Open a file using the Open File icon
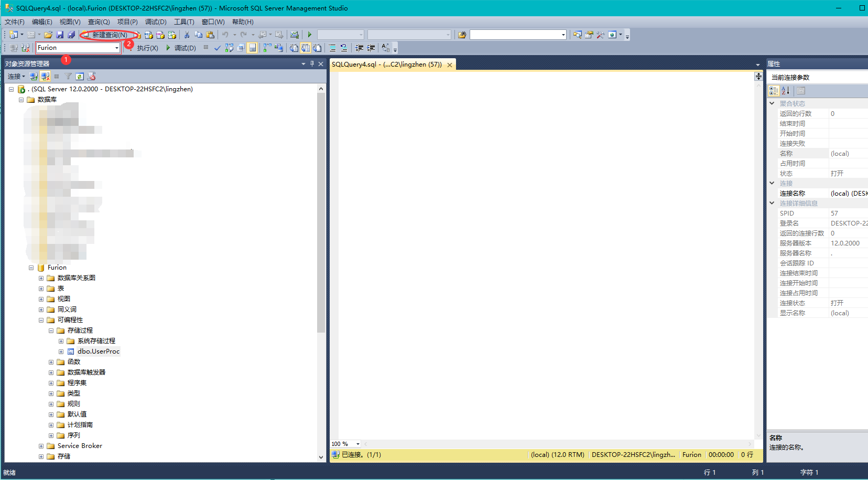 tap(48, 35)
